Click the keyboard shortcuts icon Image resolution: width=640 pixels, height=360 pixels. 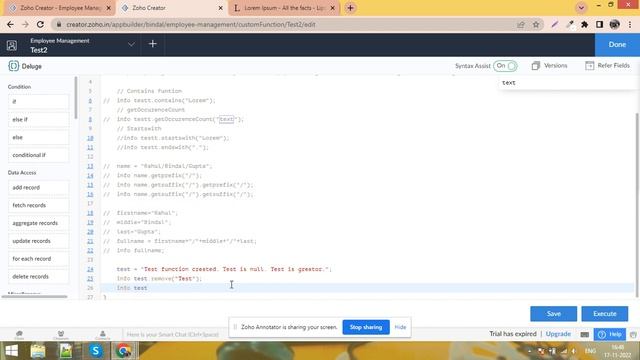pyautogui.click(x=584, y=334)
